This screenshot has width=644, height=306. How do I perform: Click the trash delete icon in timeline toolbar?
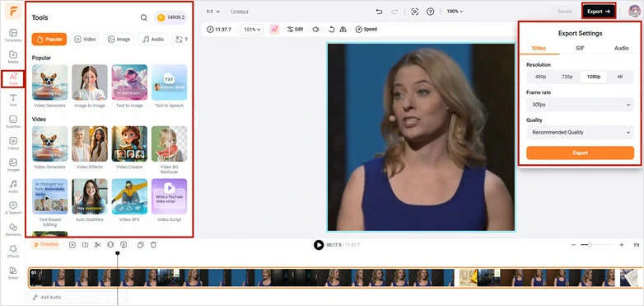153,245
